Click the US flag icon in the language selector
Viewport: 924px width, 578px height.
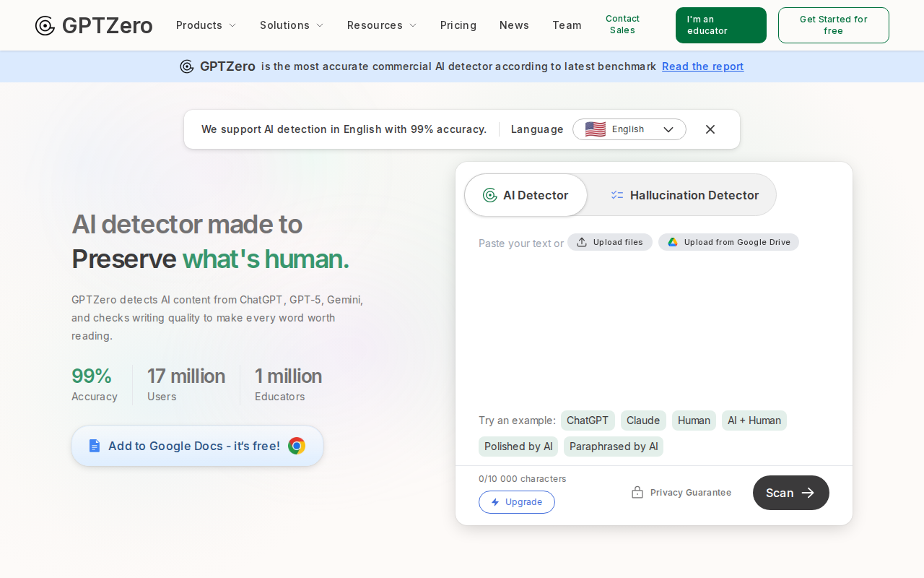[596, 129]
